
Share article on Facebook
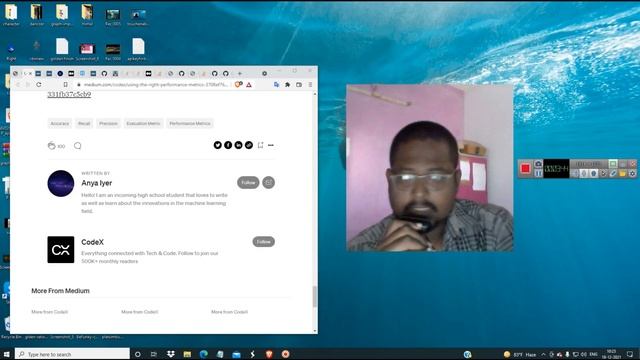tap(228, 145)
